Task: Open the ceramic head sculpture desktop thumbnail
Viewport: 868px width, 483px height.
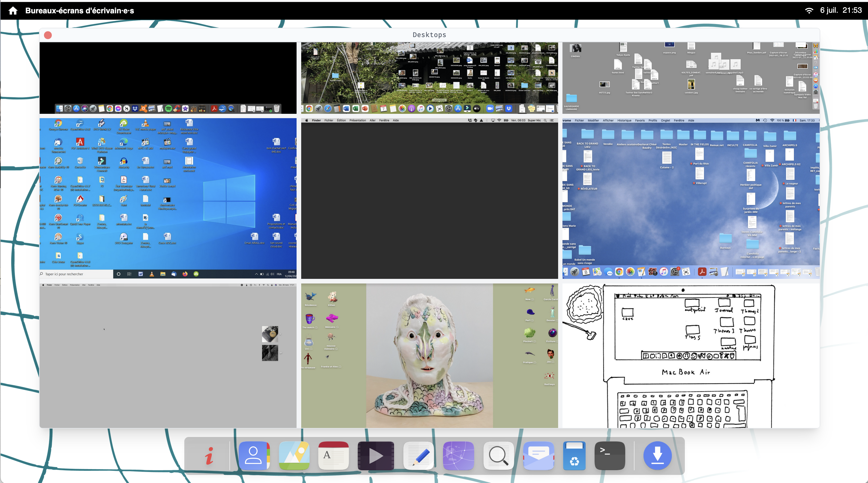Action: (429, 356)
